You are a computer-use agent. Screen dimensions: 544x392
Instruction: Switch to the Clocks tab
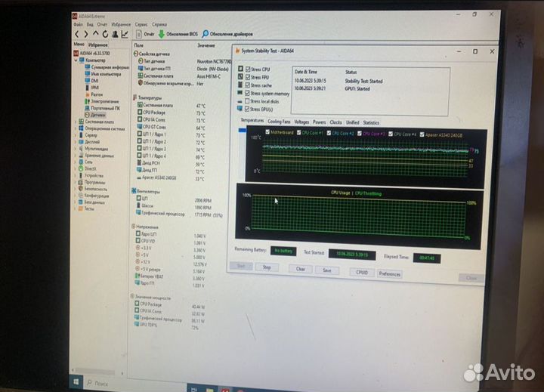[x=335, y=122]
